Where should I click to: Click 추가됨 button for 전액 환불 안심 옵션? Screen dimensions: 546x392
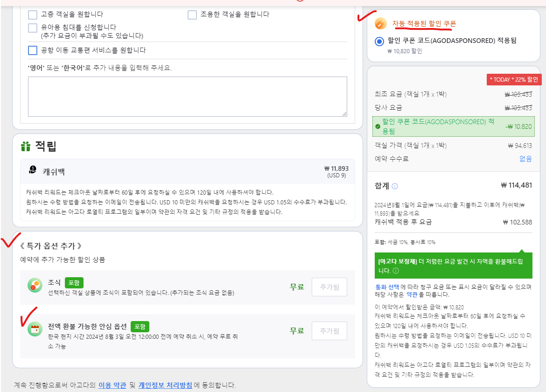click(329, 331)
